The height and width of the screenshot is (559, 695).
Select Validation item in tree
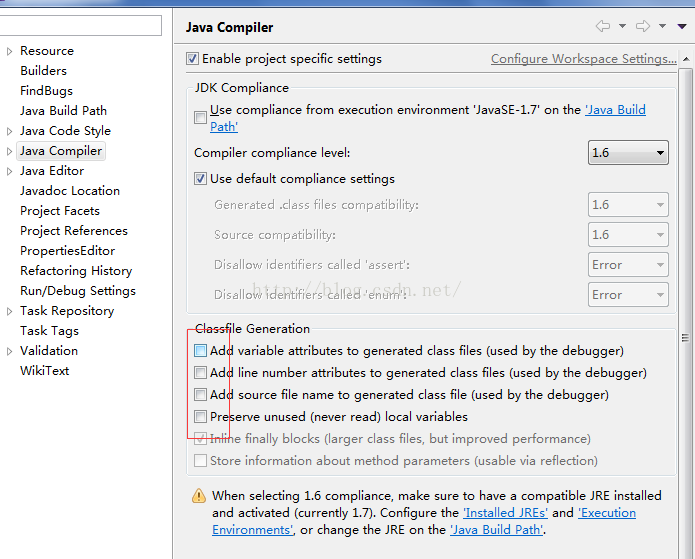tap(49, 351)
